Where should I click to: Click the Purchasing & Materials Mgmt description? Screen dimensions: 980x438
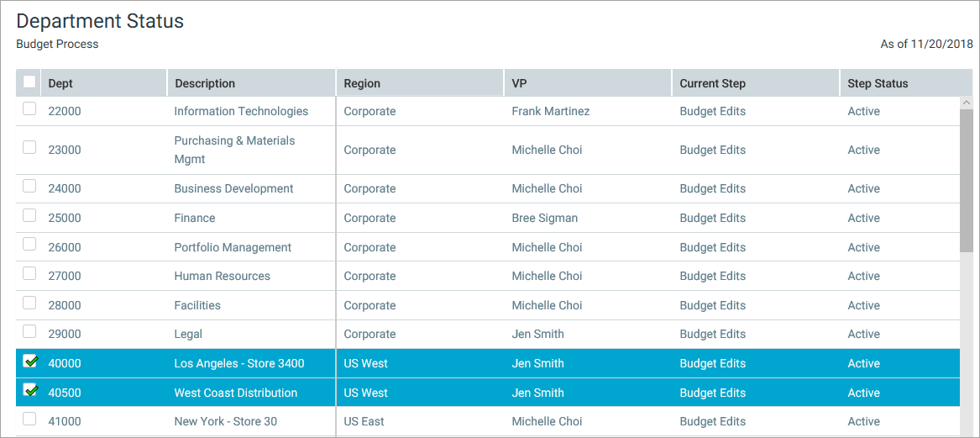234,150
